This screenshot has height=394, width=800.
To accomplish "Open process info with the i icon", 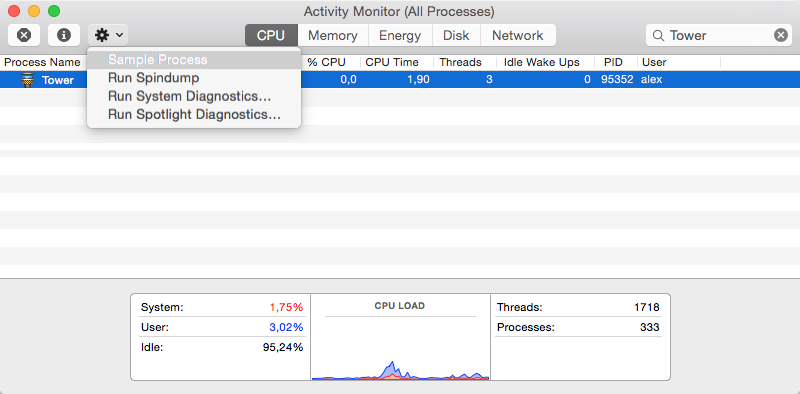I will pos(64,35).
